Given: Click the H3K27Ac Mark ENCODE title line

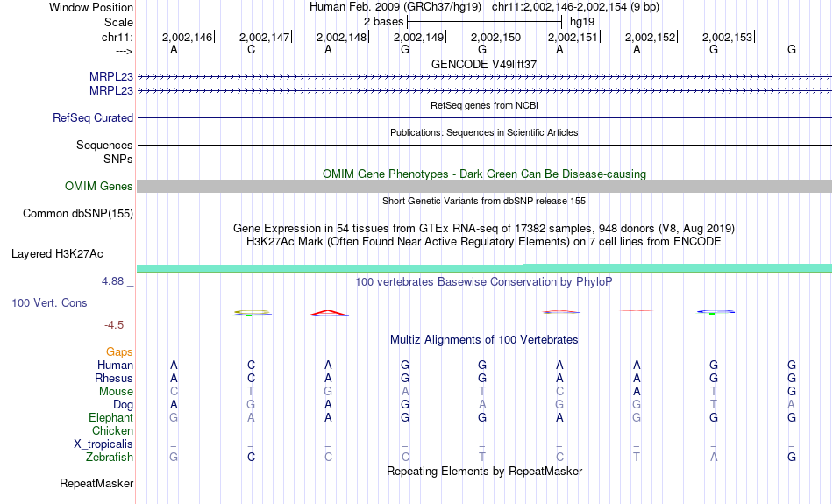Looking at the screenshot, I should 484,242.
